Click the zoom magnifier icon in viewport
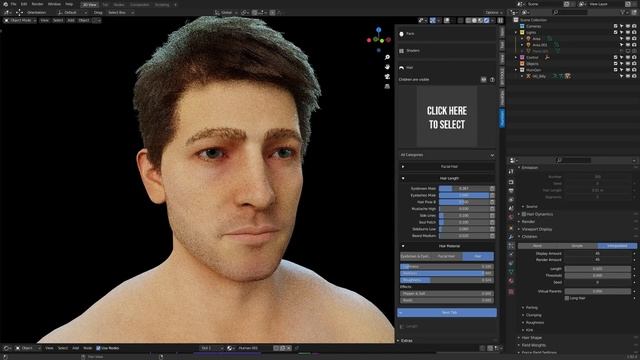Screen dimensions: 640x360 387,57
